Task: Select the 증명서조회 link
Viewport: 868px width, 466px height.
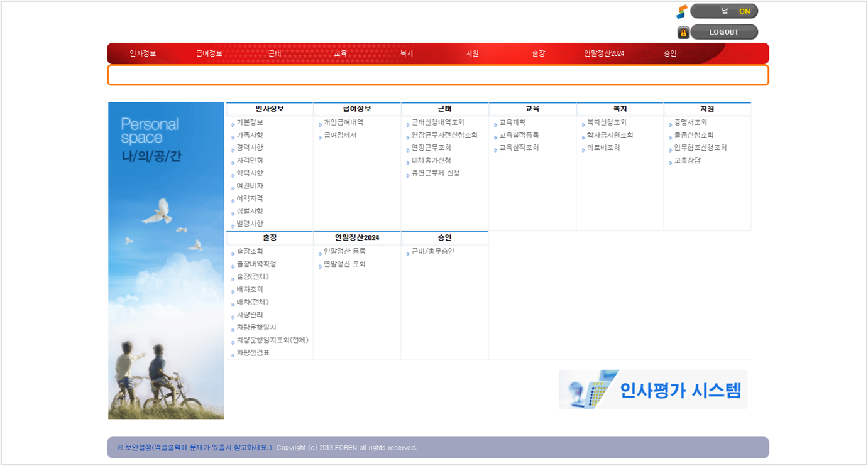Action: [690, 122]
